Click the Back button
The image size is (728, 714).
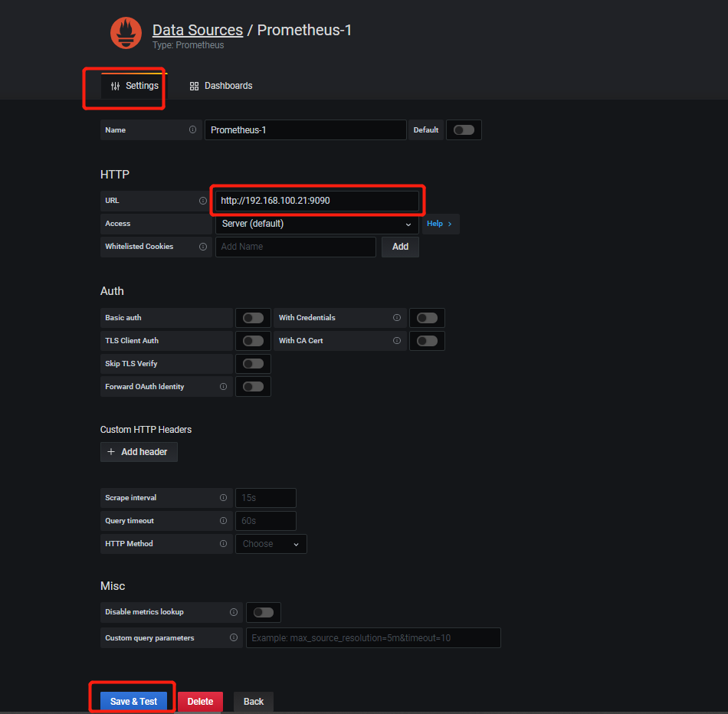click(x=254, y=702)
